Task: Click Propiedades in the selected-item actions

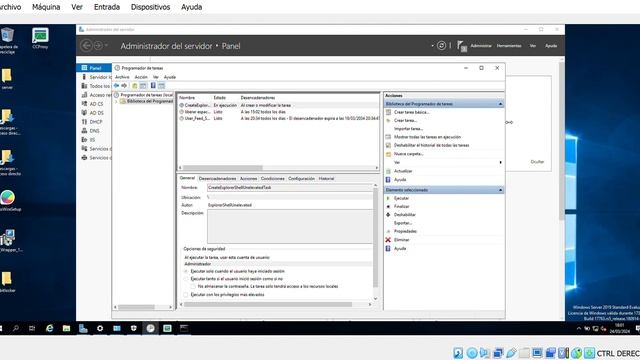Action: [405, 231]
